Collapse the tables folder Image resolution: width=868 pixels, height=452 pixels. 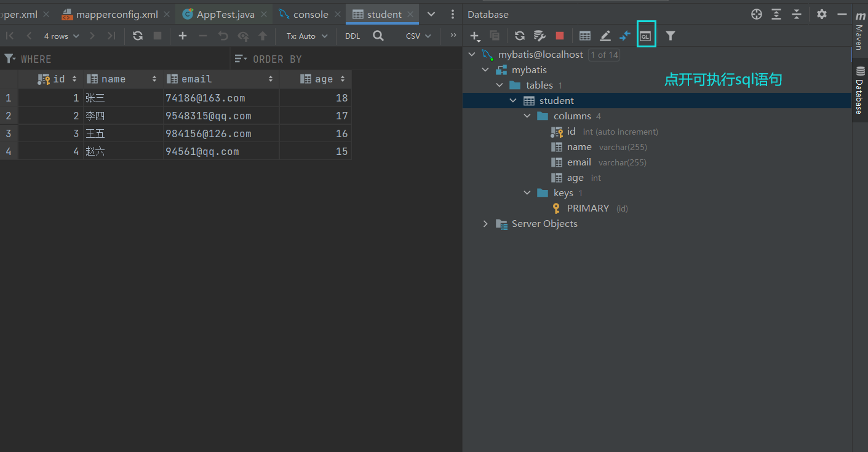500,85
